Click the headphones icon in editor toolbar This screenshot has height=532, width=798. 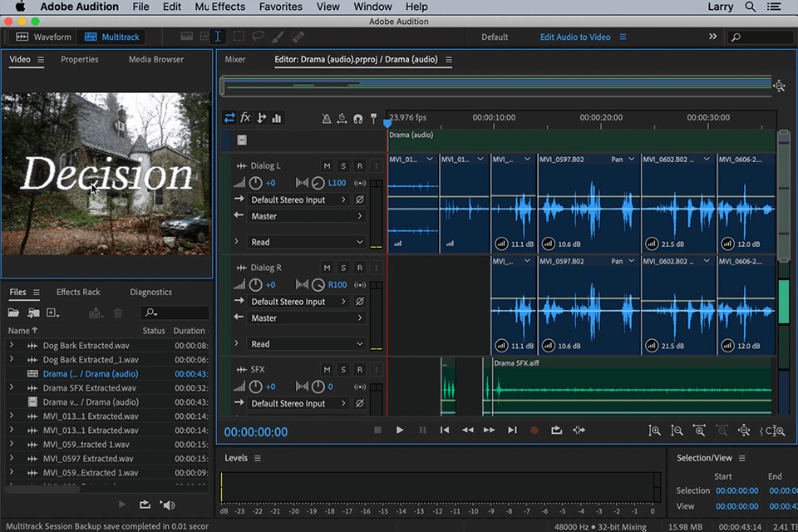[x=358, y=119]
